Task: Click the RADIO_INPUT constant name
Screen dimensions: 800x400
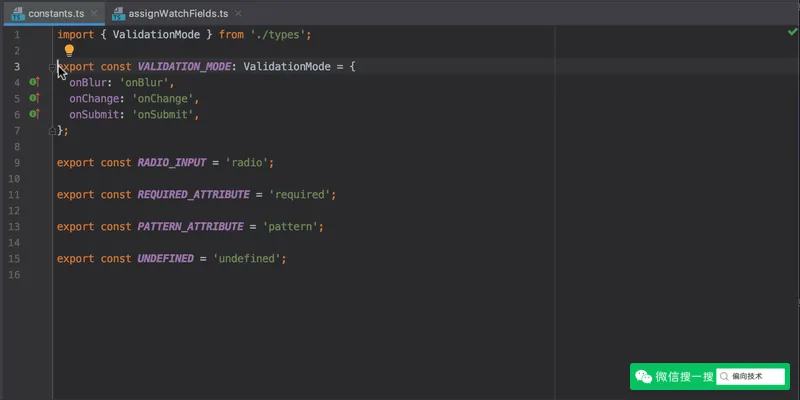Action: [x=172, y=163]
